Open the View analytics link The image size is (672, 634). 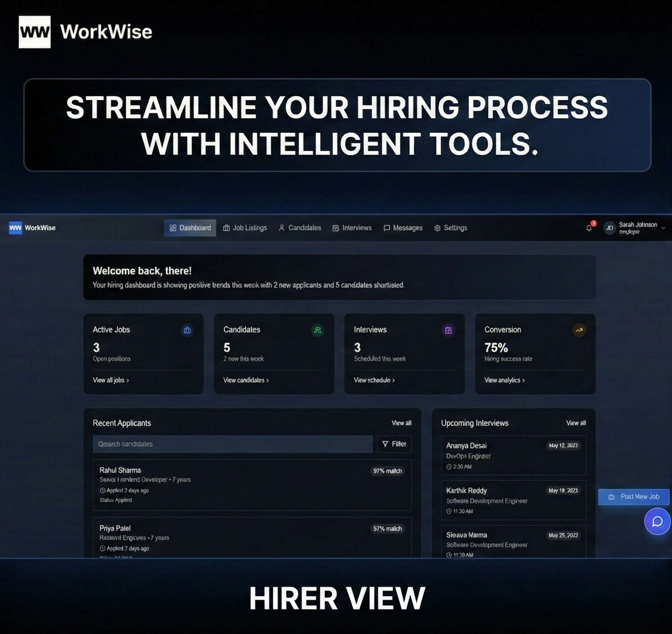pos(504,380)
